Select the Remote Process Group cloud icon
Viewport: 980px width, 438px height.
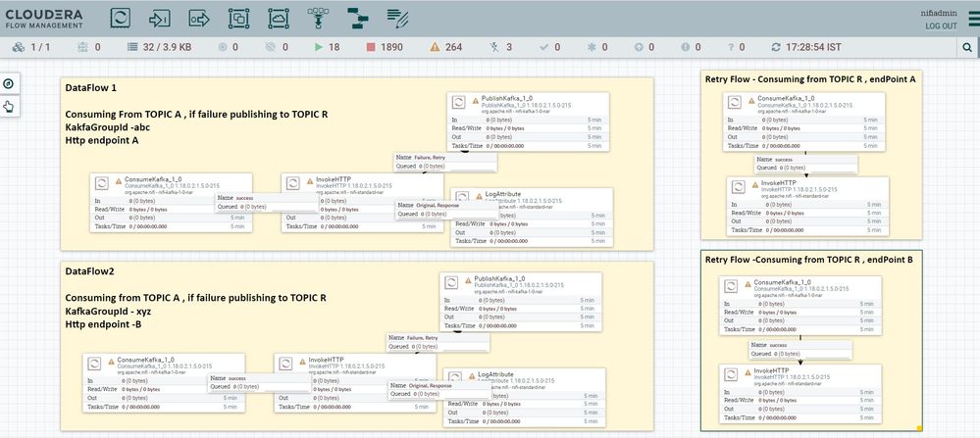click(279, 18)
